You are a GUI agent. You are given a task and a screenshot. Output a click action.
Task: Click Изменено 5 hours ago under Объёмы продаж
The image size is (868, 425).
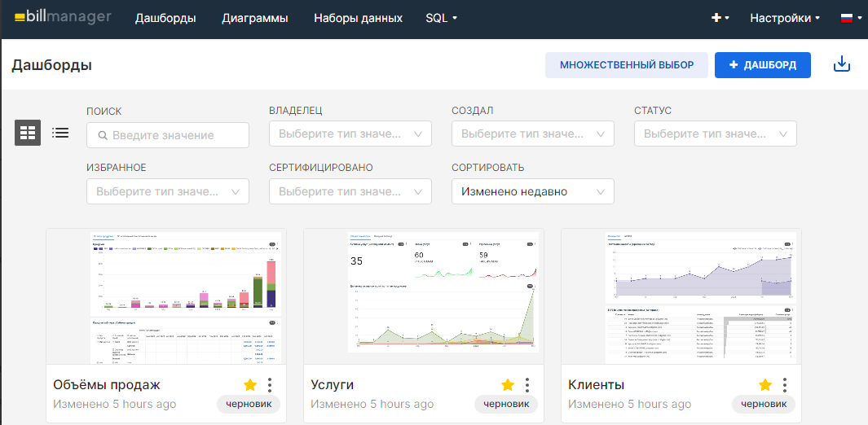coord(115,405)
